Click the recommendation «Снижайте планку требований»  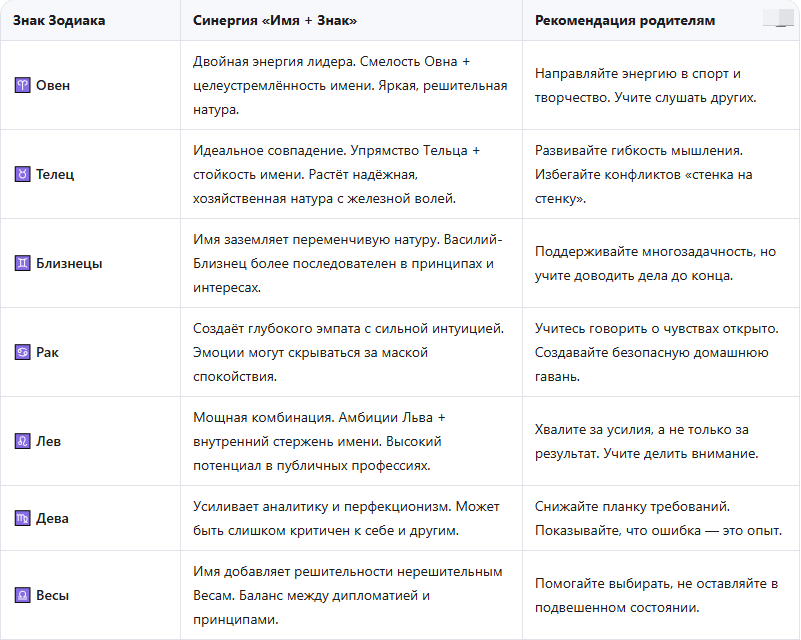[632, 507]
